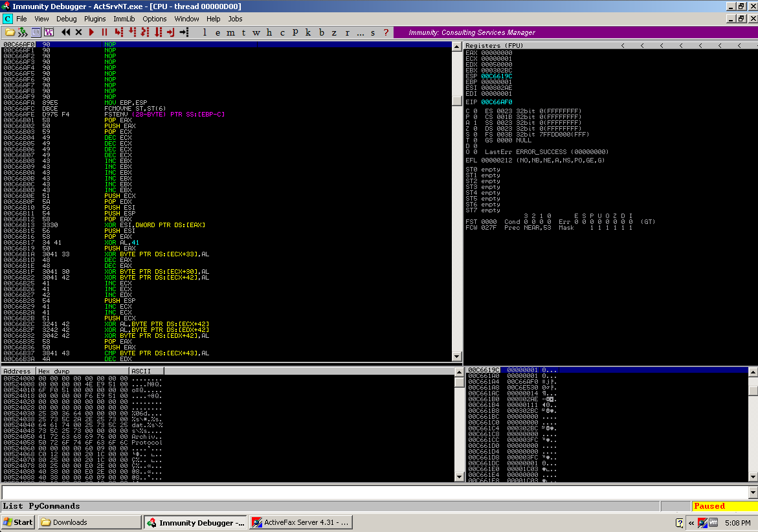Viewport: 758px width, 532px height.
Task: Run the program with the red play icon
Action: [x=91, y=32]
